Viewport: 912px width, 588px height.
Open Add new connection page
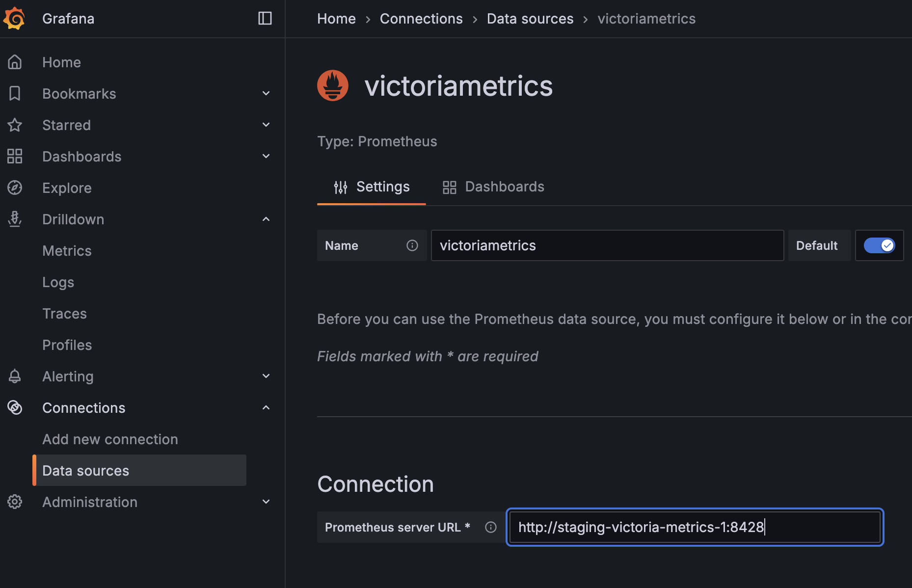click(110, 439)
